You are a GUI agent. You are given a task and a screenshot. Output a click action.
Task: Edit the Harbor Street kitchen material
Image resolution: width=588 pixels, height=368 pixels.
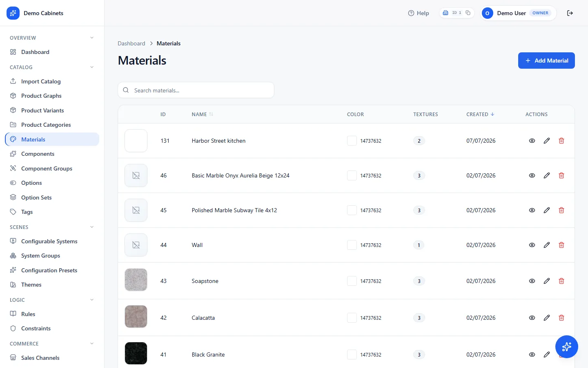[547, 141]
